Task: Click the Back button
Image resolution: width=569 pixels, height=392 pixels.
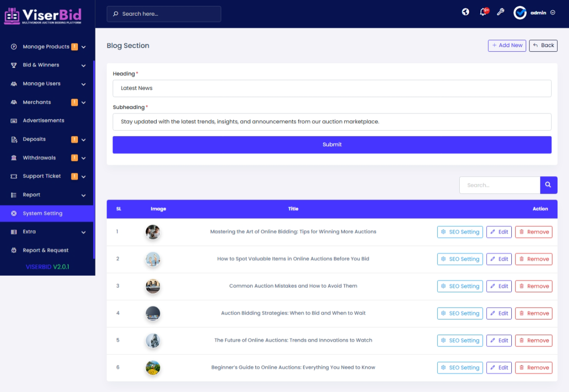Action: [x=543, y=46]
